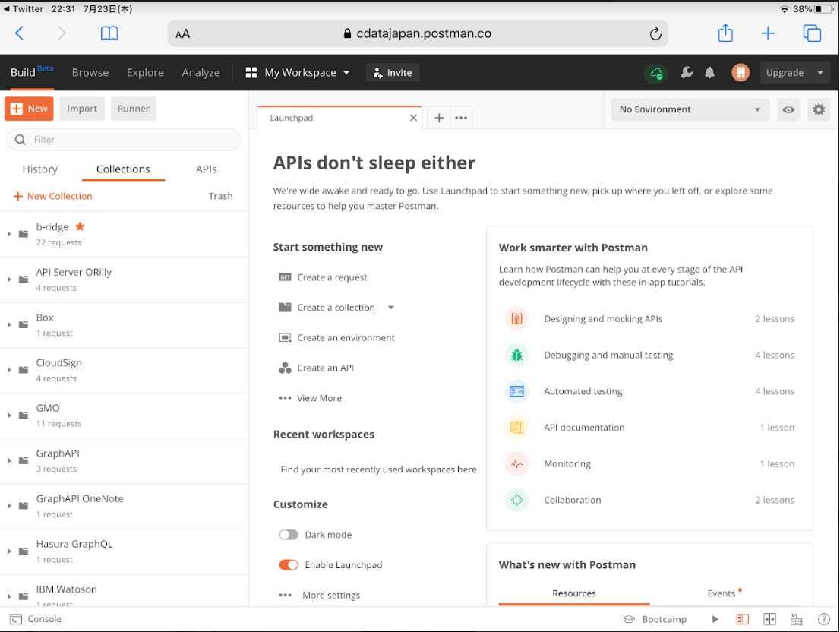Viewport: 840px width, 632px height.
Task: Toggle environment quick look eye icon
Action: (x=789, y=109)
